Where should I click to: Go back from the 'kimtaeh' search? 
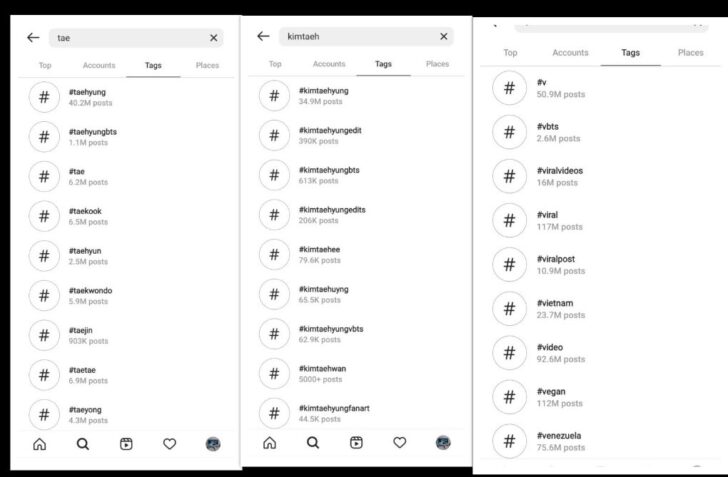(263, 36)
